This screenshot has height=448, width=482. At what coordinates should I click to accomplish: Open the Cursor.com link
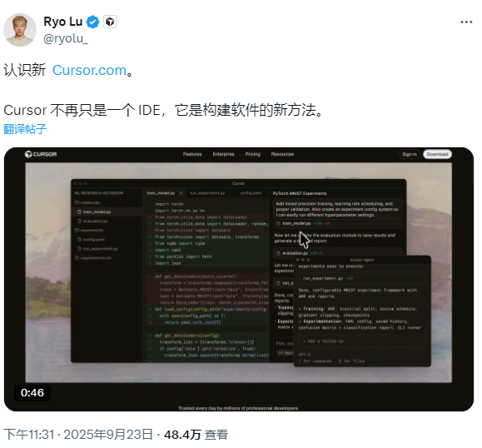coord(89,71)
